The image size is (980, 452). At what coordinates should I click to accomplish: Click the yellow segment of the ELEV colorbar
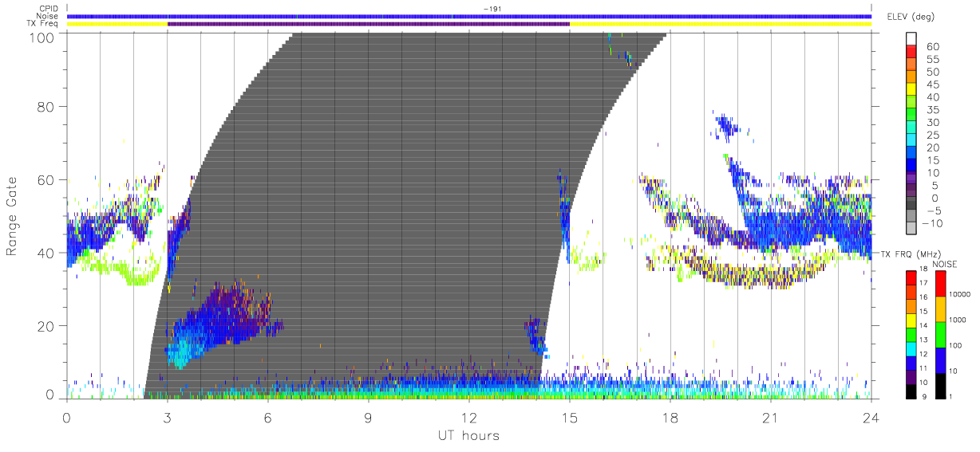coord(911,91)
